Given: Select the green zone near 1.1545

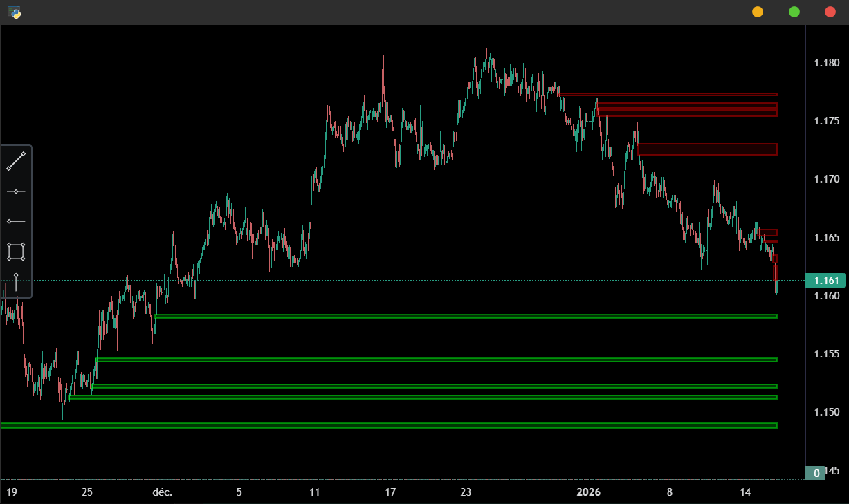Looking at the screenshot, I should coord(437,360).
